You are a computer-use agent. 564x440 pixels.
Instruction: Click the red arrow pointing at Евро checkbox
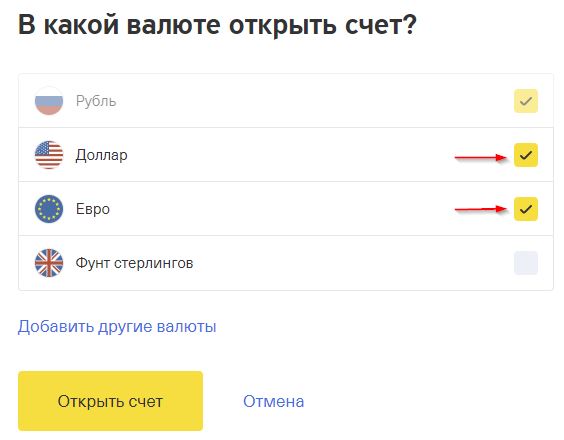[x=481, y=209]
